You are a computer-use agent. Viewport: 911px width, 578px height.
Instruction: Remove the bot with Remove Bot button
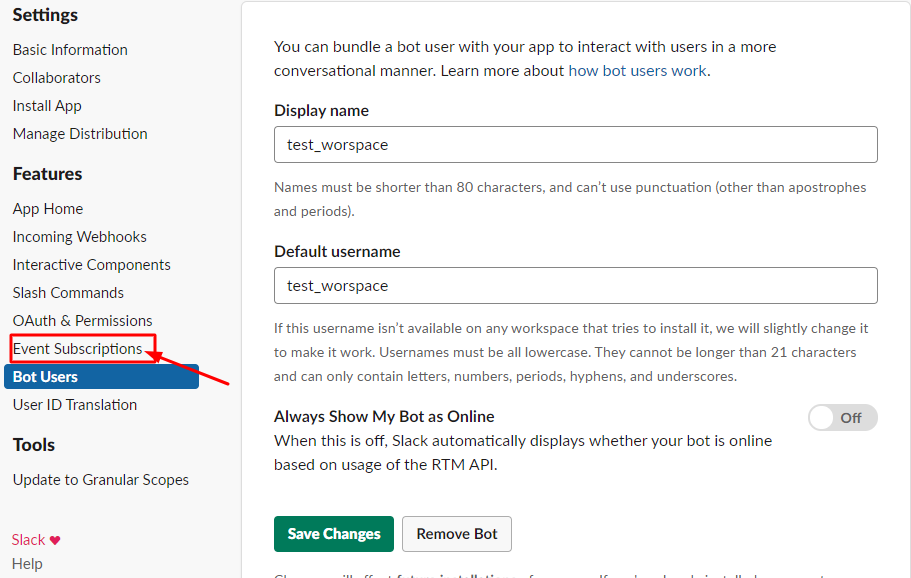tap(457, 534)
